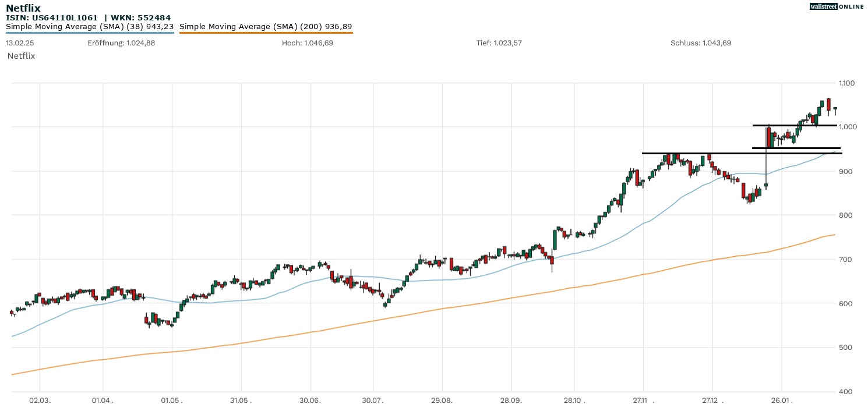Click the blue line under the SMA 38 legend
868x404 pixels.
90,33
